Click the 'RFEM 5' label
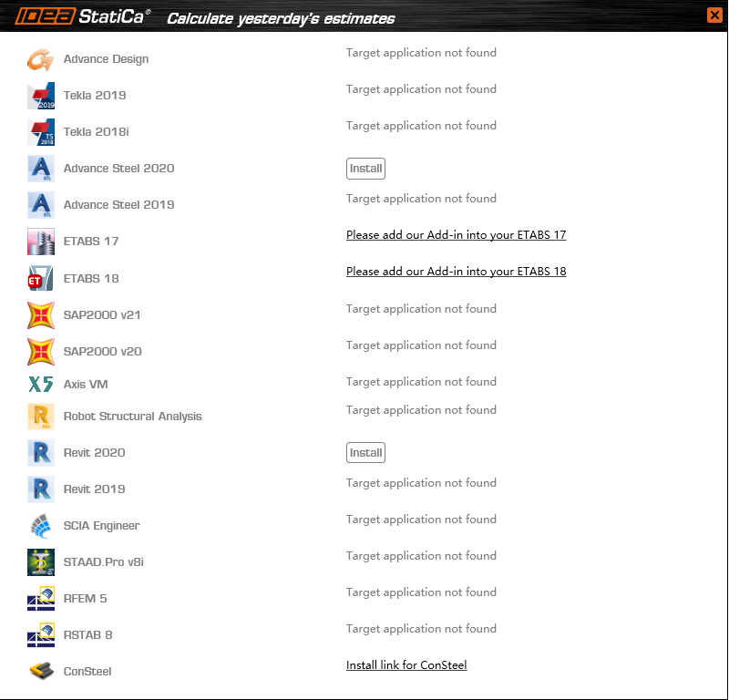This screenshot has height=700, width=729. (85, 598)
